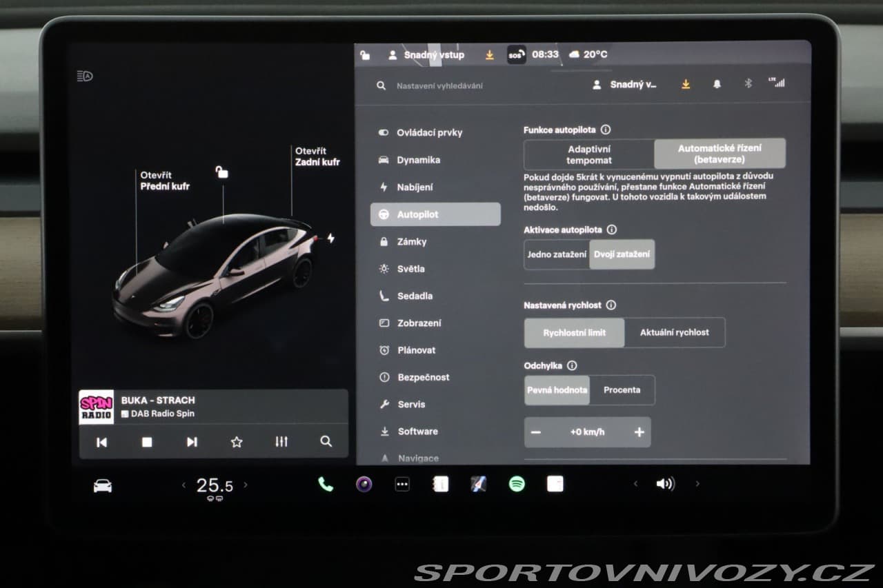Select Automatické řízení (betaverze) option
This screenshot has width=883, height=588.
[x=720, y=154]
